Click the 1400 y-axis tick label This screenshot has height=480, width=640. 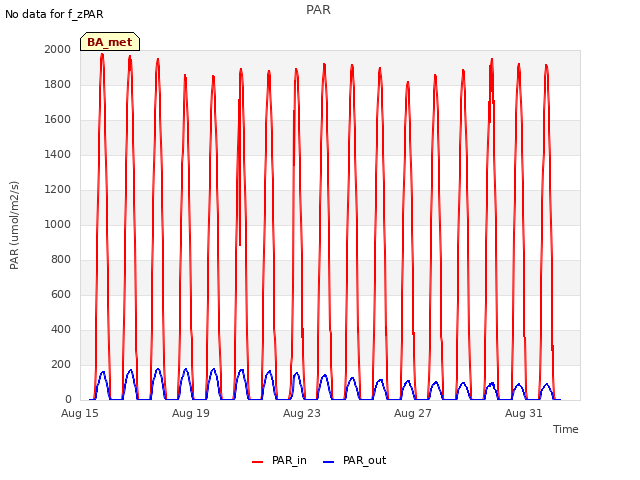[58, 154]
